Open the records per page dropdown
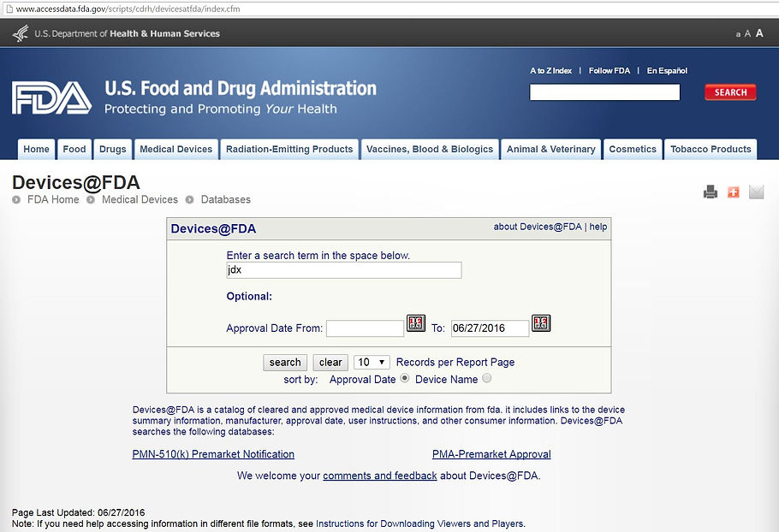Viewport: 779px width, 532px height. point(372,363)
